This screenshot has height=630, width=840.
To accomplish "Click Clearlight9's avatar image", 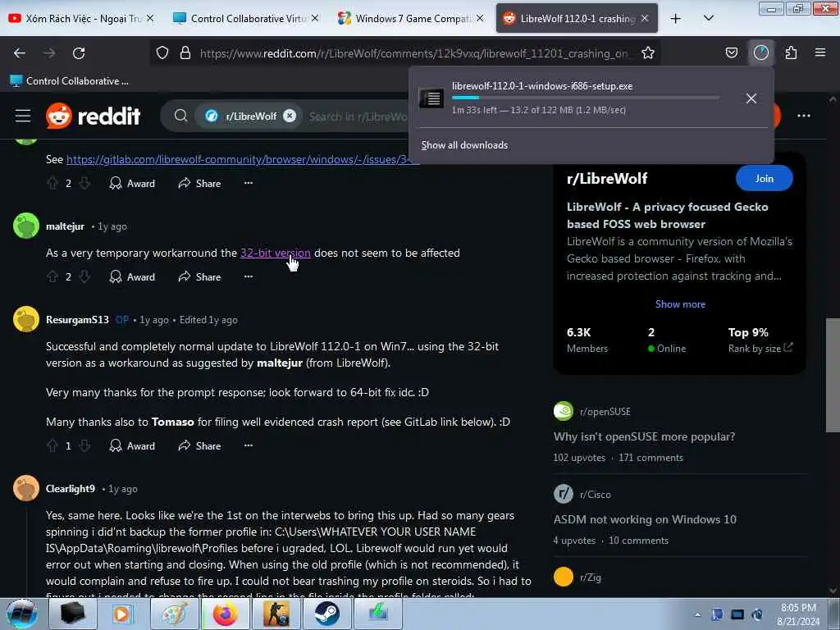I will tap(26, 488).
